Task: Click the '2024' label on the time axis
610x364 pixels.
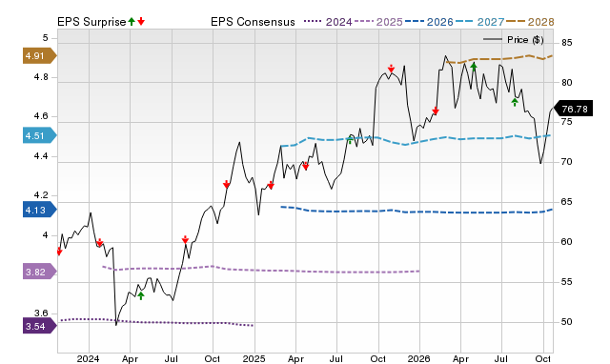Action: 89,358
